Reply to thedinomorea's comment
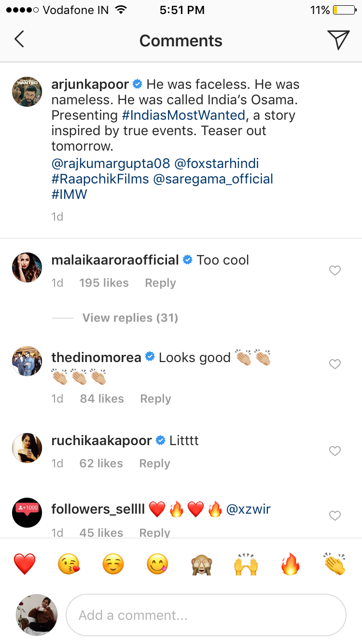 (155, 398)
